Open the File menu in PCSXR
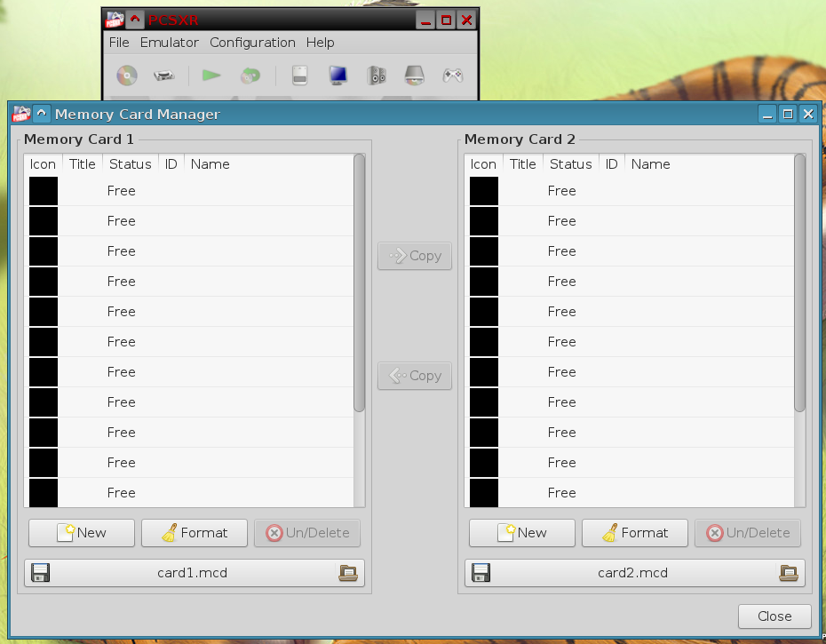 point(119,42)
